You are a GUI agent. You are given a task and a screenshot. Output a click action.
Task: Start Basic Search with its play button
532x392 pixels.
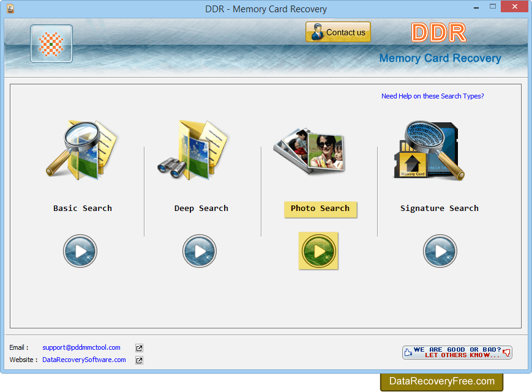point(80,251)
